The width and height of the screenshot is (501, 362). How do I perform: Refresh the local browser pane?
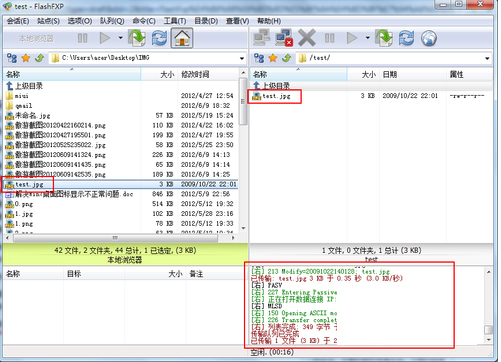point(159,38)
